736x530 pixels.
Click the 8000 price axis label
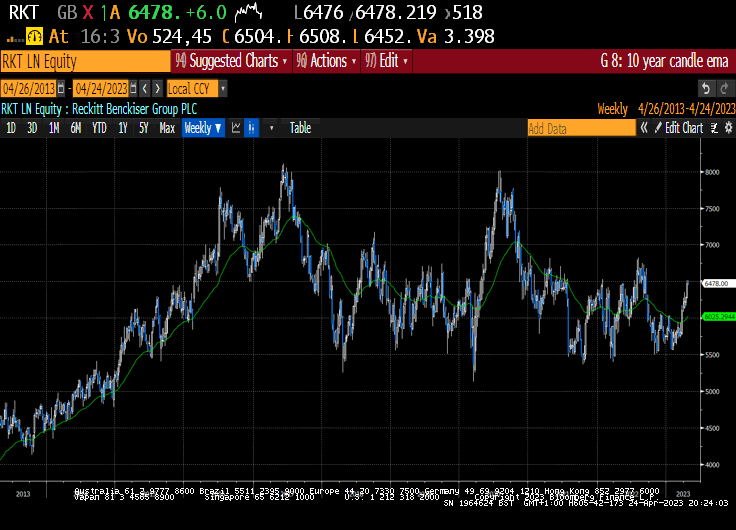[x=712, y=172]
